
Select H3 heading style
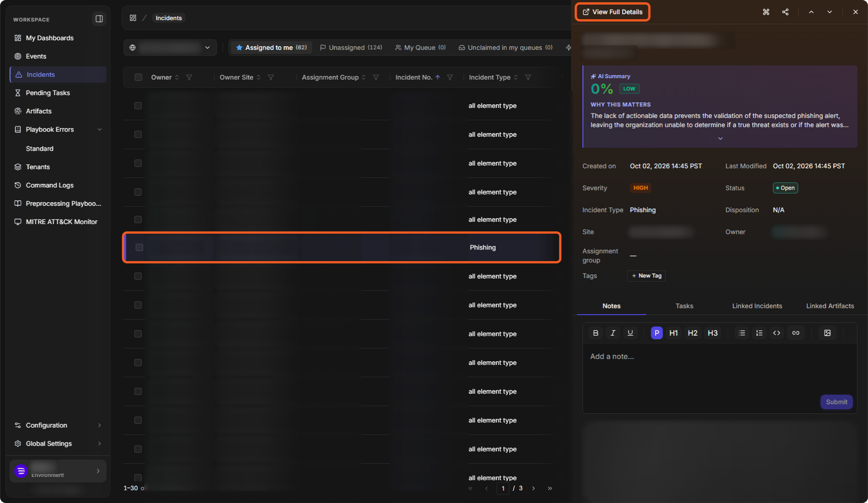pyautogui.click(x=713, y=333)
